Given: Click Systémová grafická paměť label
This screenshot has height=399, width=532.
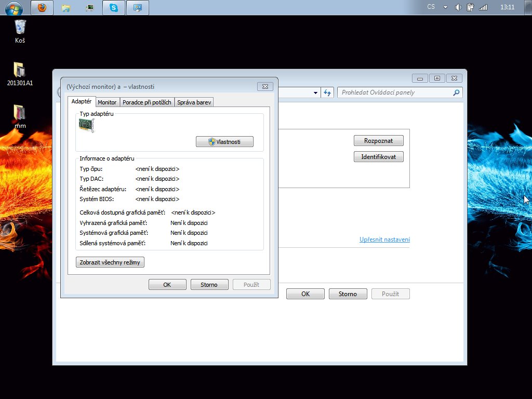Looking at the screenshot, I should click(114, 233).
